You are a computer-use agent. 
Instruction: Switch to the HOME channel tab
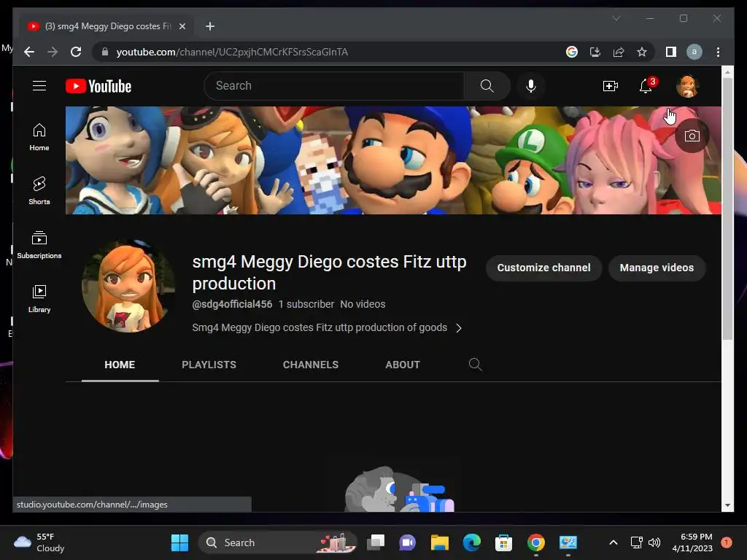[120, 365]
